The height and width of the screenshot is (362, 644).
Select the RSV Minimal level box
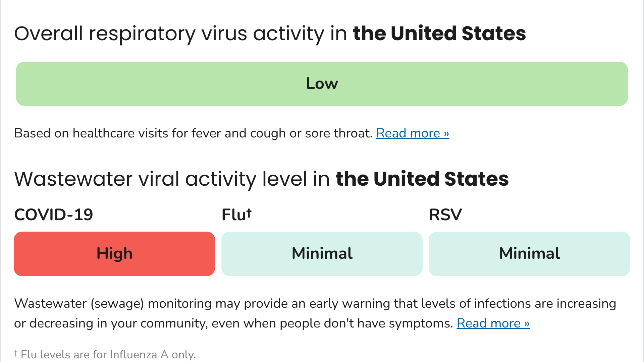(529, 254)
